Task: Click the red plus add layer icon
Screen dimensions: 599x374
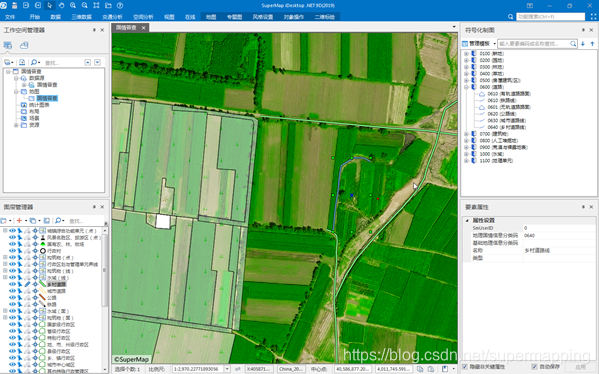Action: tap(19, 220)
